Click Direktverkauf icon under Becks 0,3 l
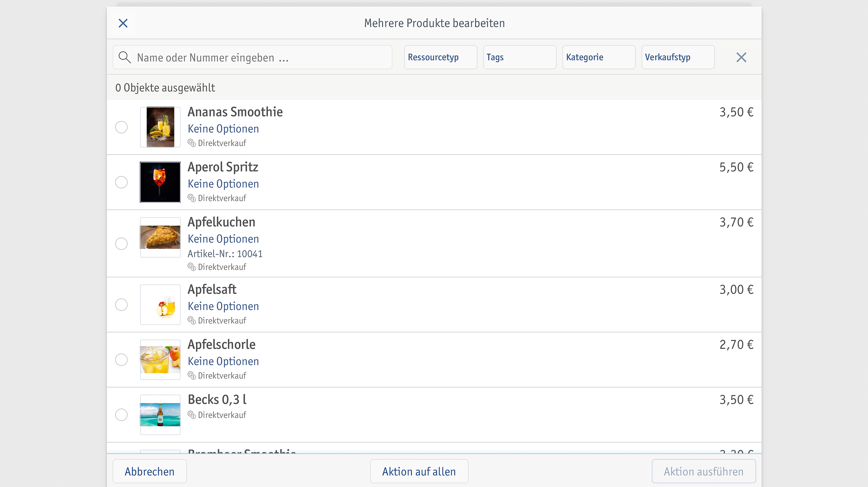 pyautogui.click(x=192, y=415)
